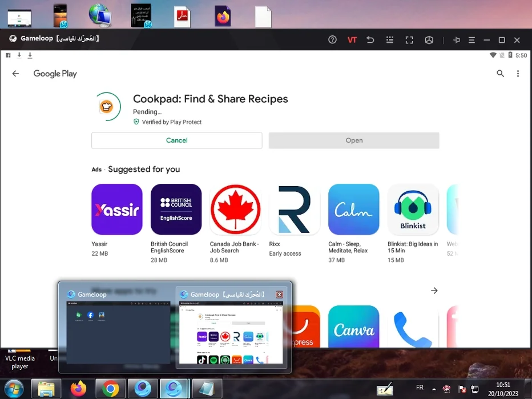
Task: Click the hexagon cube icon in title bar
Action: [x=429, y=40]
